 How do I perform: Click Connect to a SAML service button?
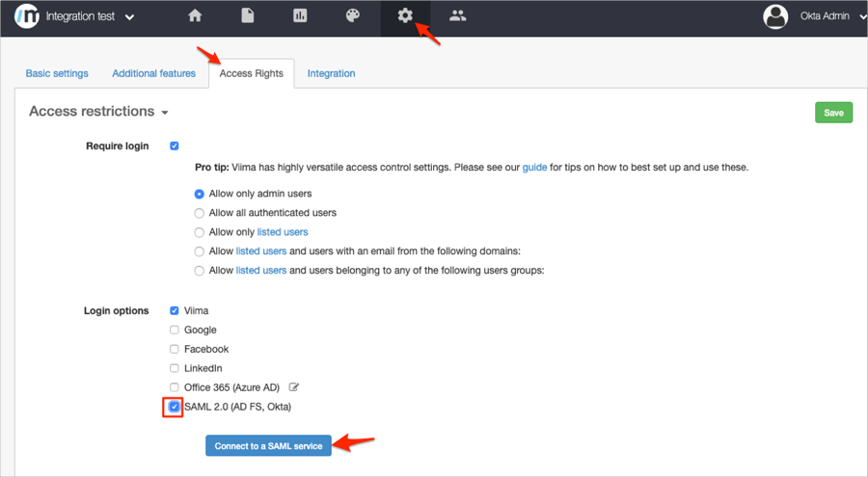[x=268, y=446]
